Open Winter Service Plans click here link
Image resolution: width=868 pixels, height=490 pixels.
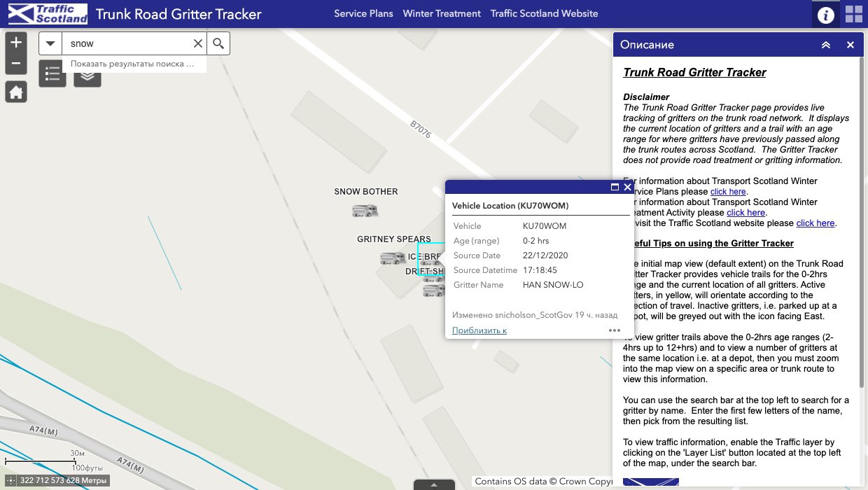point(728,191)
